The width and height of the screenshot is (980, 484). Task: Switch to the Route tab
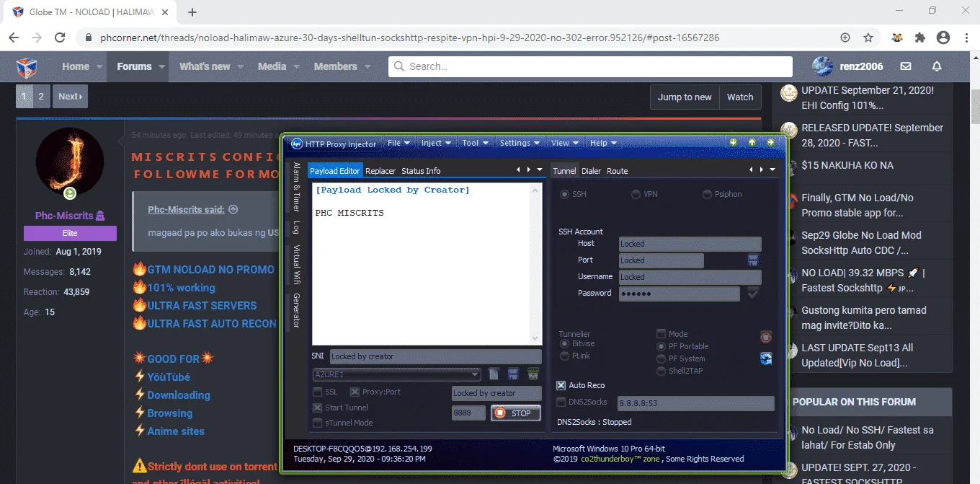click(x=617, y=171)
